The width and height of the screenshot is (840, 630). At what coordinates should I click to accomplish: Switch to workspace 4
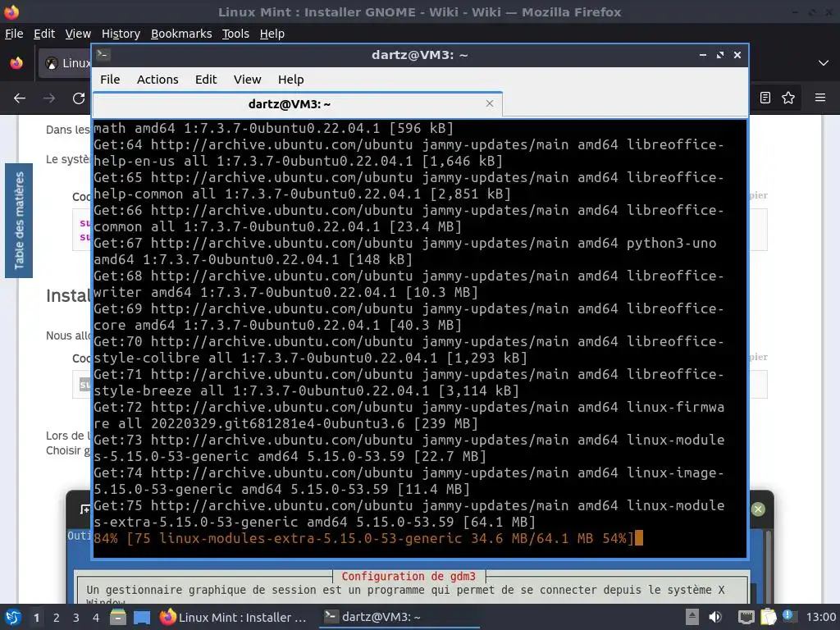click(96, 618)
